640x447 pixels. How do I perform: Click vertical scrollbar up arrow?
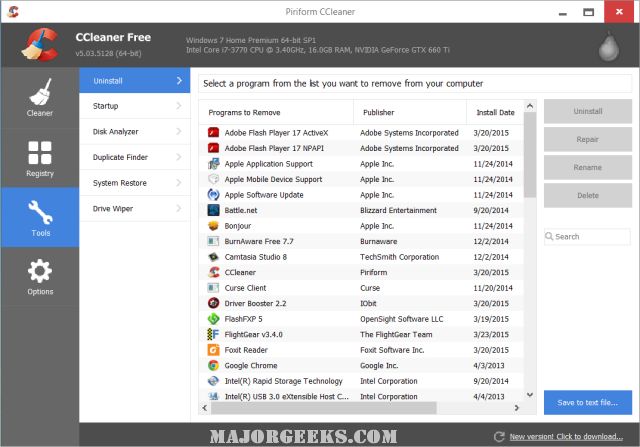click(x=530, y=106)
